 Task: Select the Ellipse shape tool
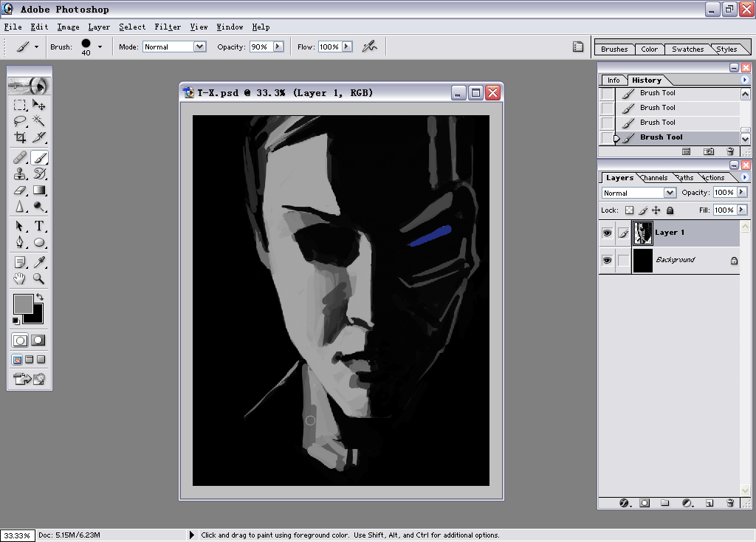pos(38,242)
